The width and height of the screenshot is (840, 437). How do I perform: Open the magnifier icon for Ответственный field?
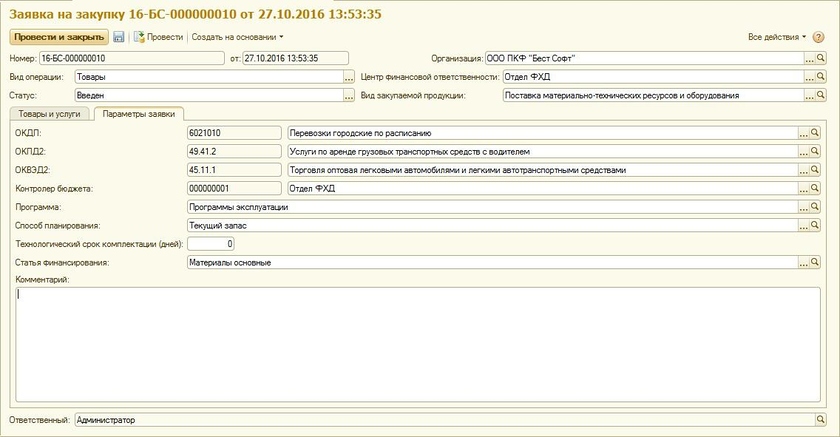coord(821,421)
